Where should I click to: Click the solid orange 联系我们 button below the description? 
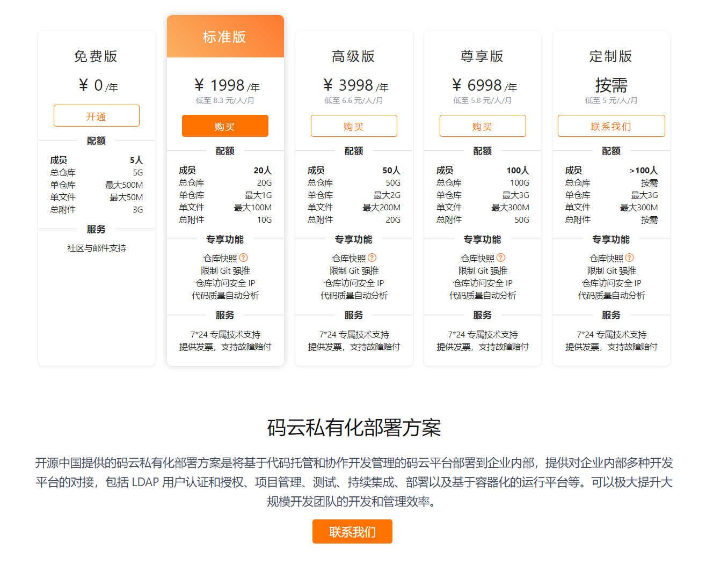(x=352, y=532)
